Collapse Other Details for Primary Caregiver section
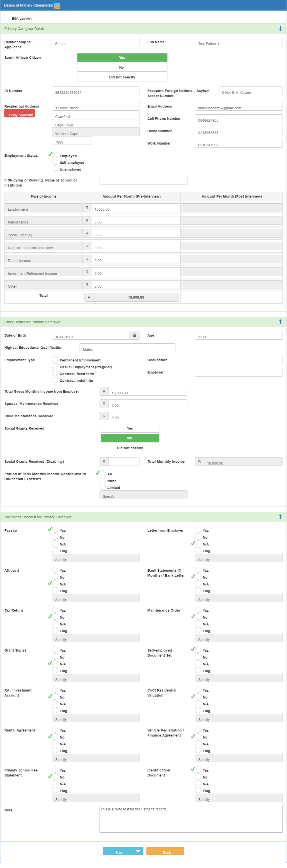Screen dimensions: 287x868 (x=280, y=322)
